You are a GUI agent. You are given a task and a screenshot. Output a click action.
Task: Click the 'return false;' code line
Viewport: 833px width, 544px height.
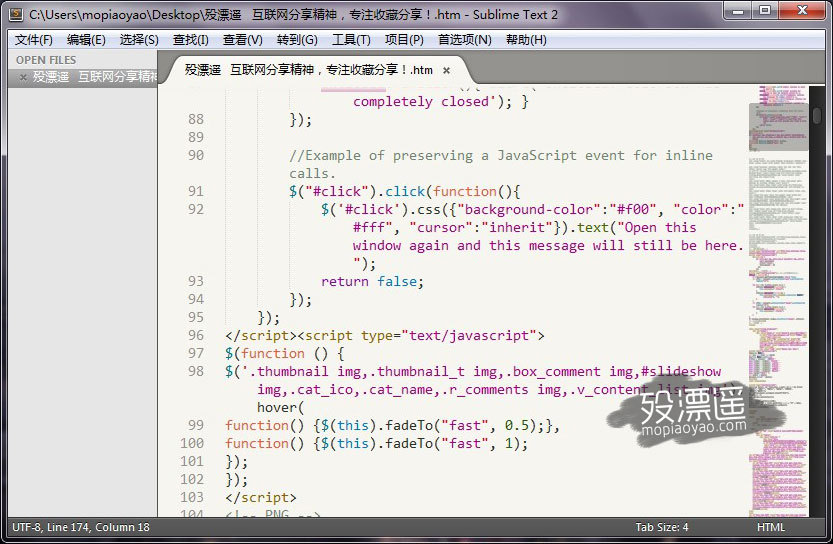click(372, 281)
